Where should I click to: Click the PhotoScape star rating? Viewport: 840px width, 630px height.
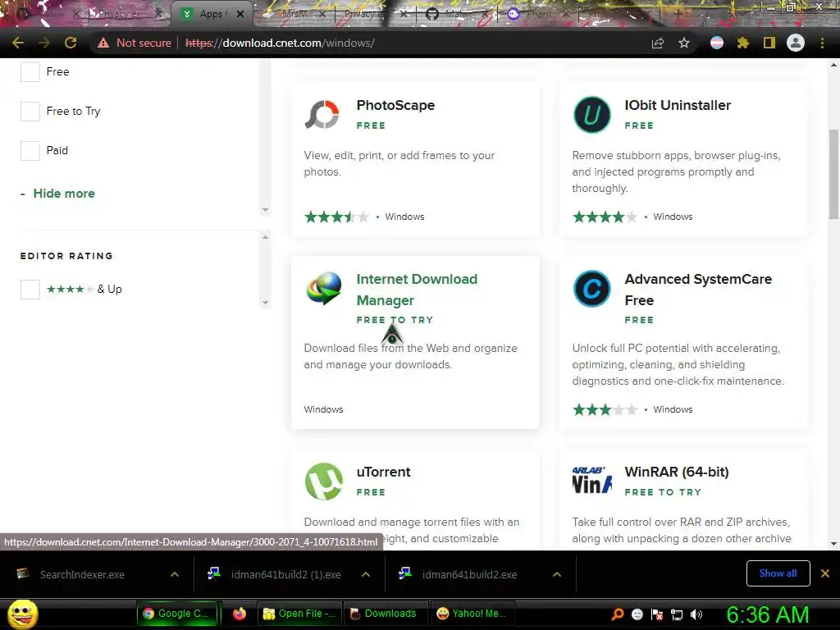pos(336,217)
